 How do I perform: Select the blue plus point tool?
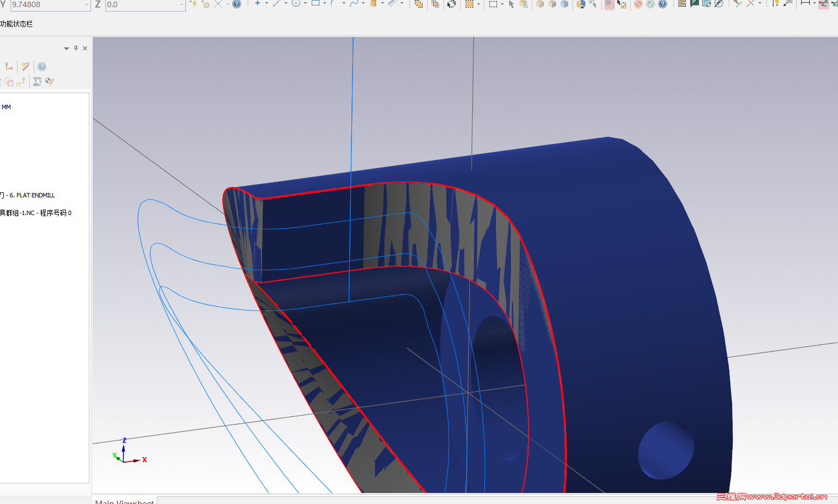[x=257, y=3]
